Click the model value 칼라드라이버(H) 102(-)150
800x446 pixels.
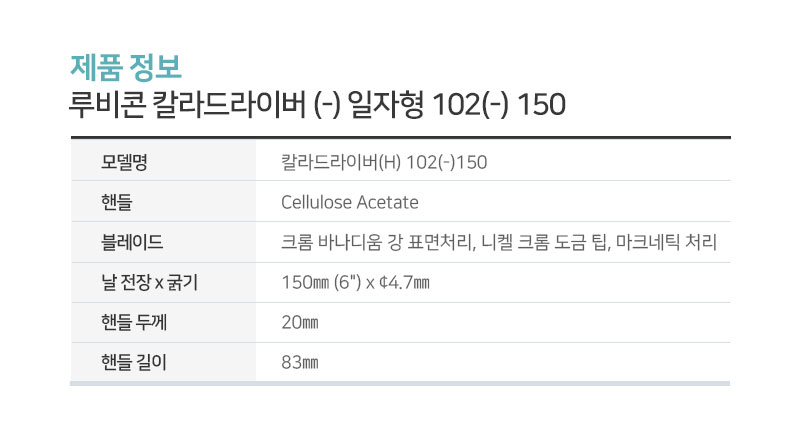click(384, 162)
